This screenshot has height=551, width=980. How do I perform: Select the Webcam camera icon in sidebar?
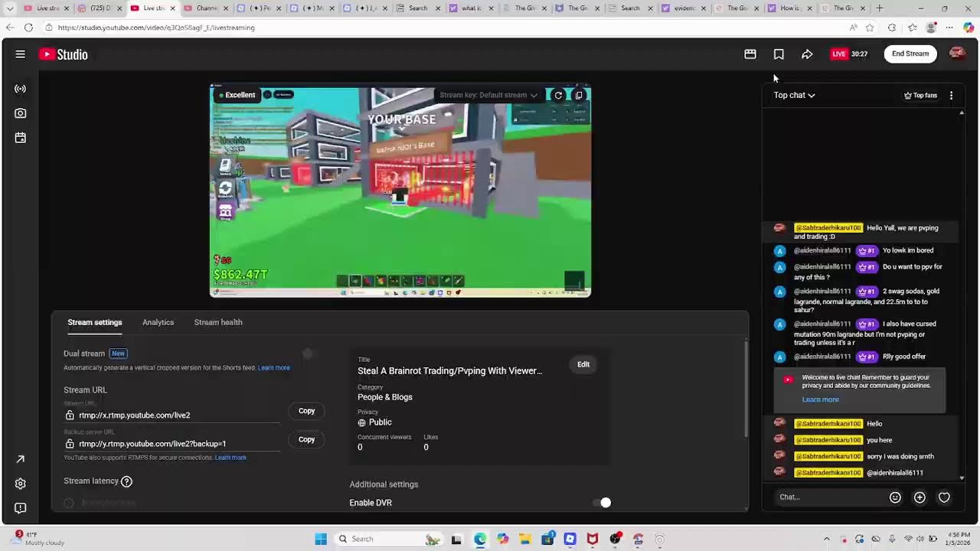click(x=21, y=113)
